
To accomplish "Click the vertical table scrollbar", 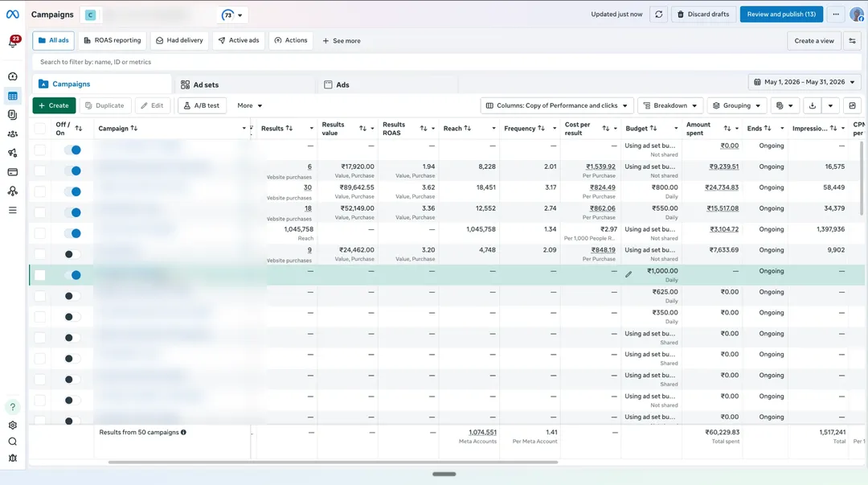I will [x=861, y=178].
